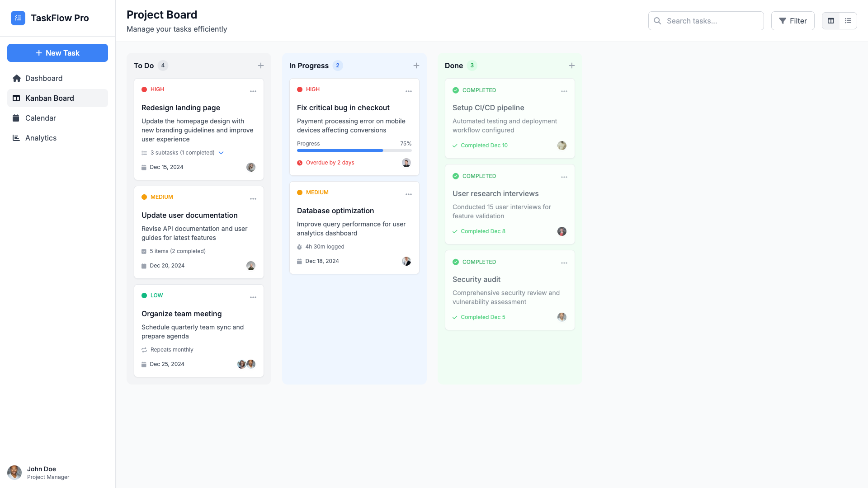Open the Calendar view
The width and height of the screenshot is (868, 488).
(41, 118)
